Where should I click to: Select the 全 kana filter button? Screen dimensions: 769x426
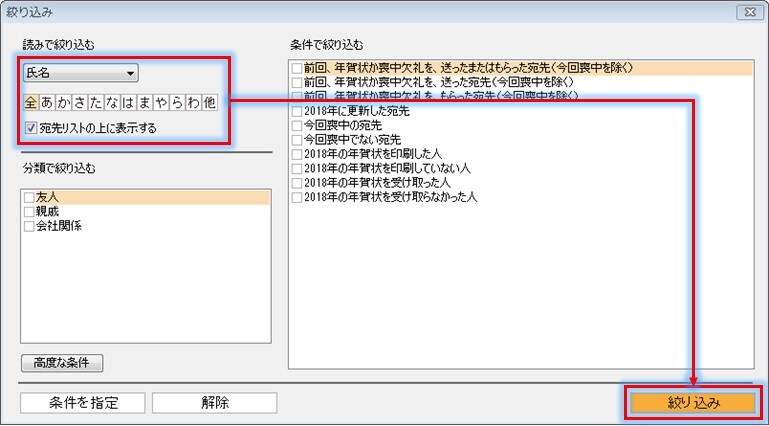coord(31,102)
